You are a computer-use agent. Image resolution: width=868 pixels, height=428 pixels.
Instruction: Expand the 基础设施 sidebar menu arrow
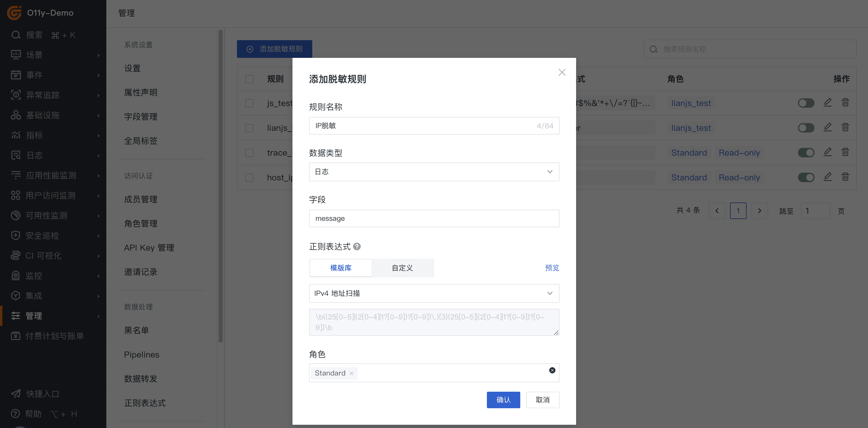click(99, 115)
